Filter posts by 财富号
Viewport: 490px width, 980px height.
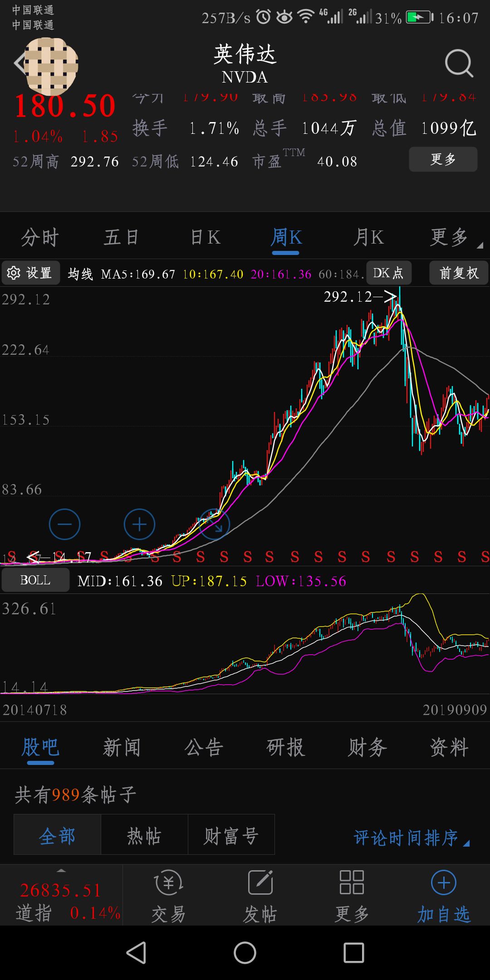231,834
